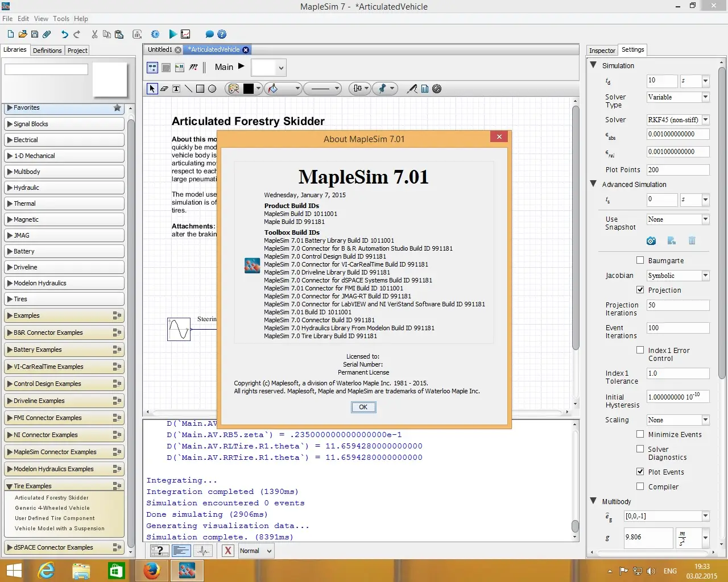
Task: Click the show plot results icon
Action: click(x=185, y=34)
